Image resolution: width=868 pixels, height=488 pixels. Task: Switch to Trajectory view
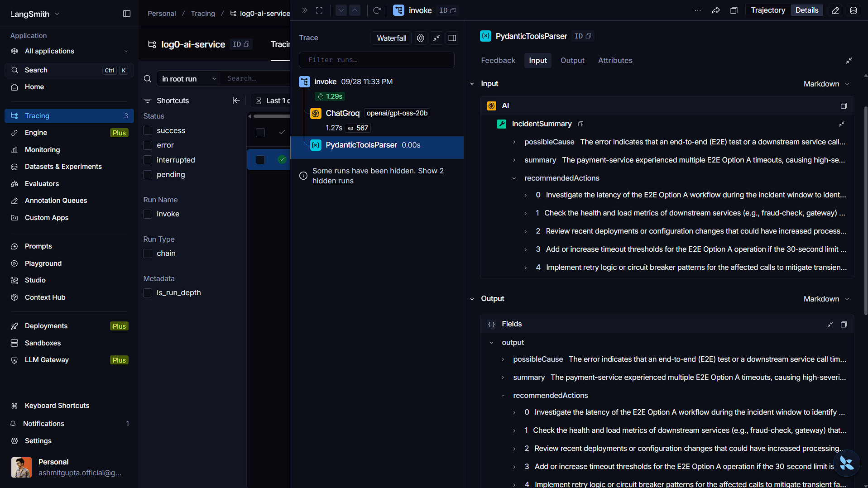[768, 10]
